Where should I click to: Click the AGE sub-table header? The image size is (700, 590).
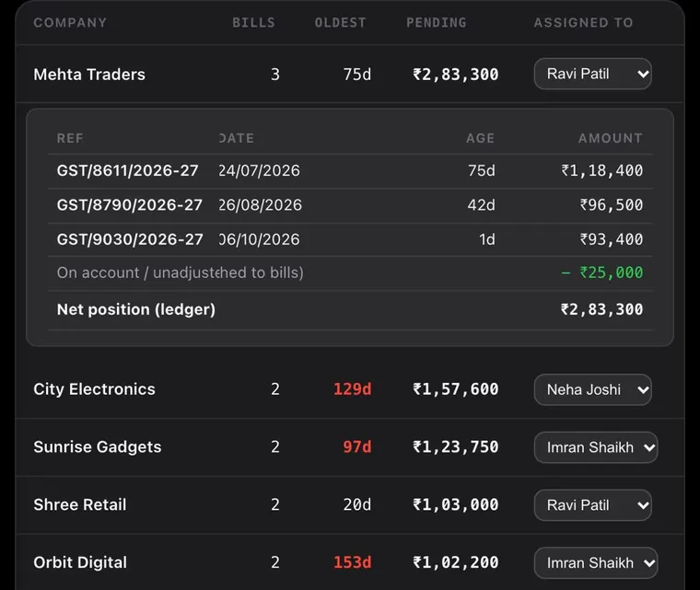481,138
